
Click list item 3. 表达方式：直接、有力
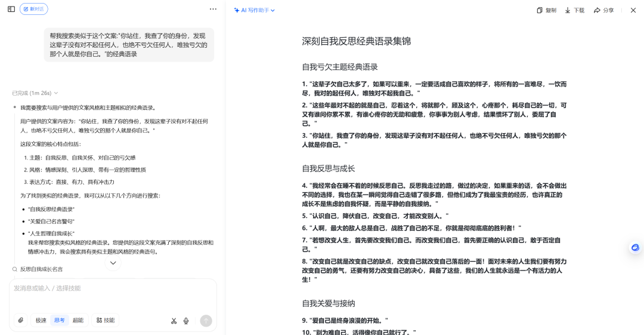[x=69, y=182]
